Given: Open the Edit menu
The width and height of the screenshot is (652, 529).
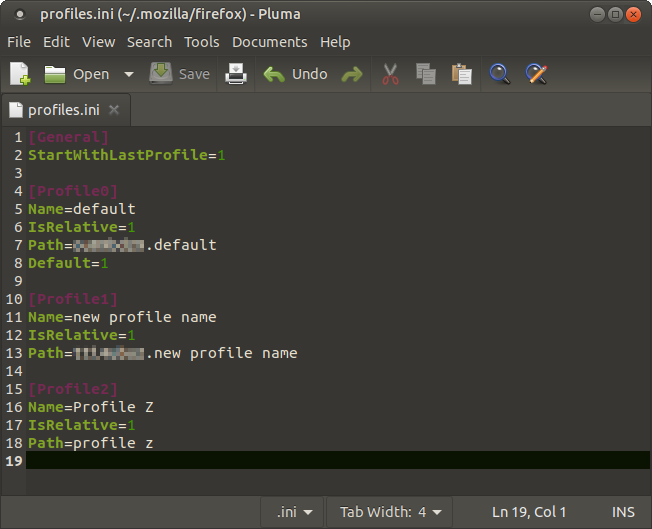Looking at the screenshot, I should tap(56, 42).
